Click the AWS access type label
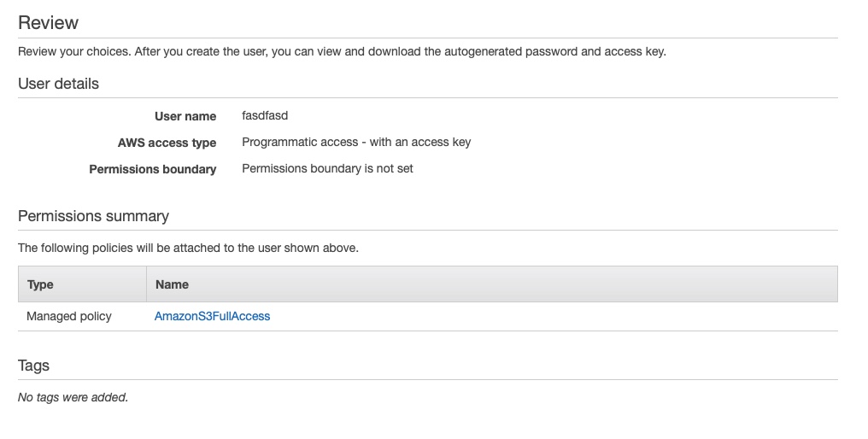The width and height of the screenshot is (868, 439). pyautogui.click(x=167, y=143)
